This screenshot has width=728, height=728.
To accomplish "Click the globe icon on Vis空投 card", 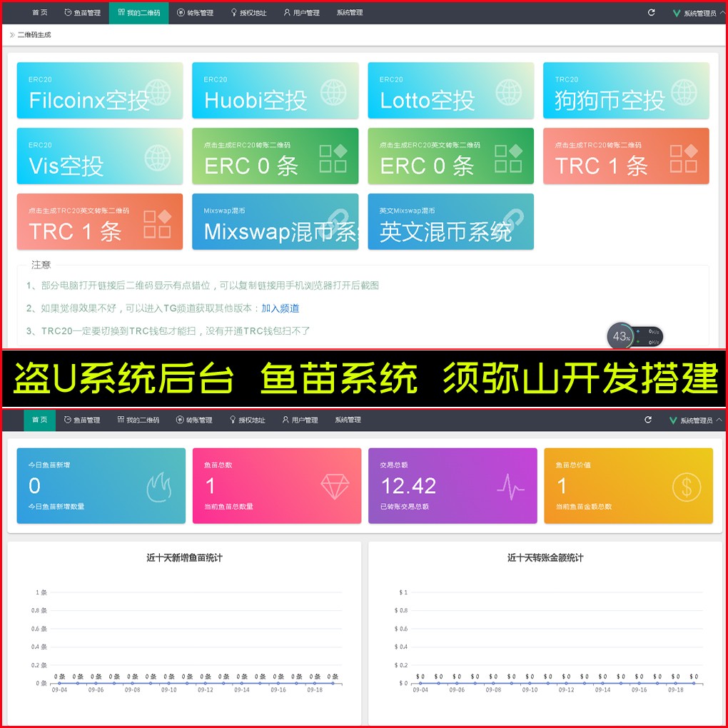I will pos(158,158).
